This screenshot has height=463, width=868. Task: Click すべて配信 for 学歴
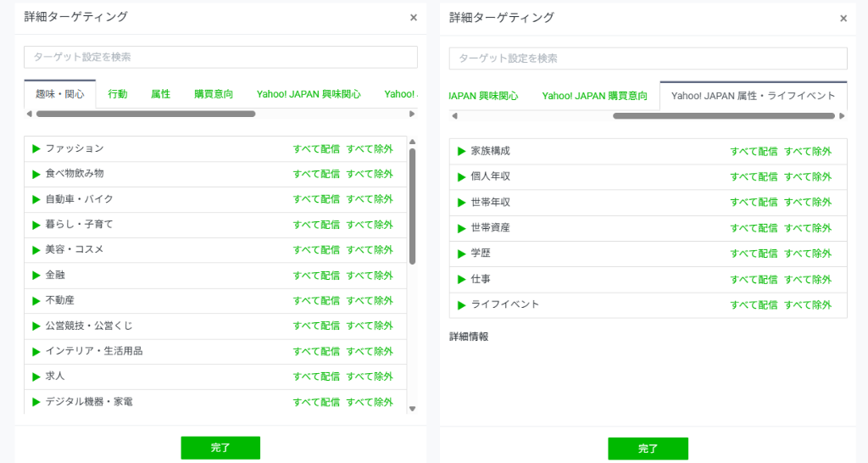[754, 254]
